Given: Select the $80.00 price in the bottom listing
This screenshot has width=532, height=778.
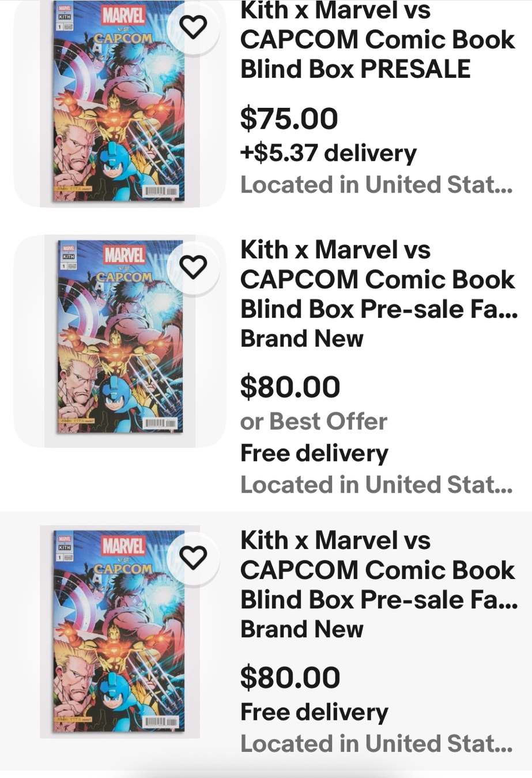Looking at the screenshot, I should click(290, 678).
